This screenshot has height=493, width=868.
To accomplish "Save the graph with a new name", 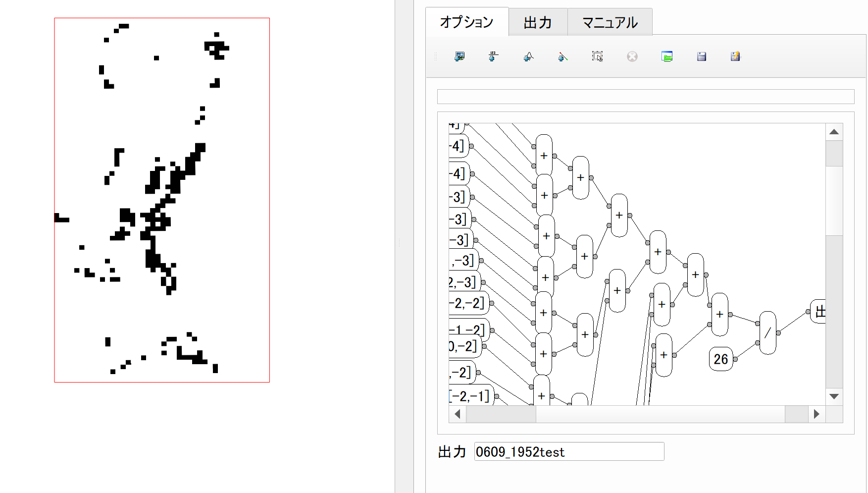I will tap(735, 56).
